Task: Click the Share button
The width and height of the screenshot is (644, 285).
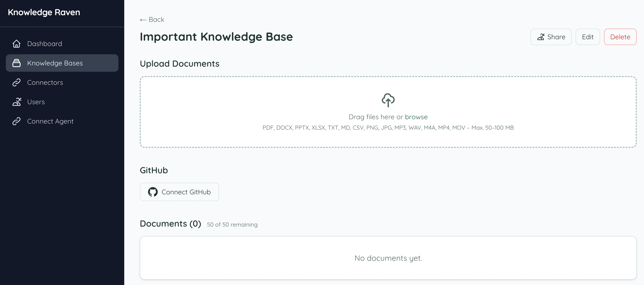Action: (x=551, y=37)
